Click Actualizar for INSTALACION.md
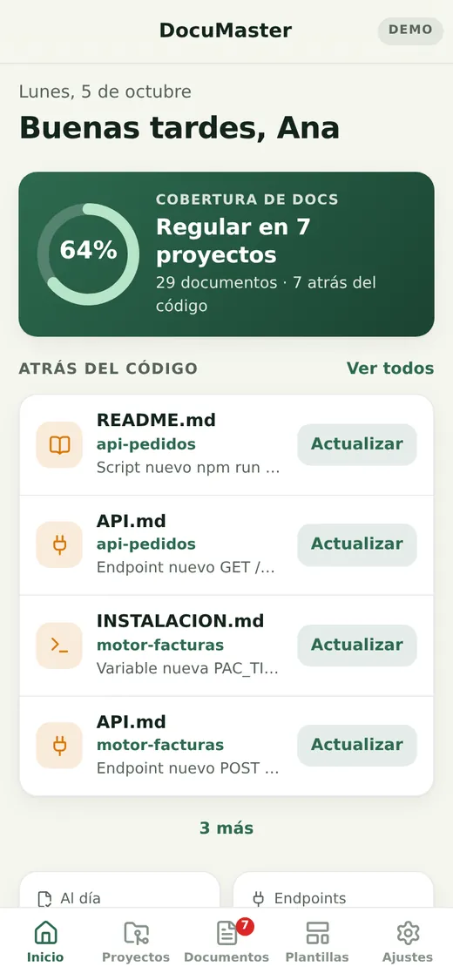453x980 pixels. (357, 645)
